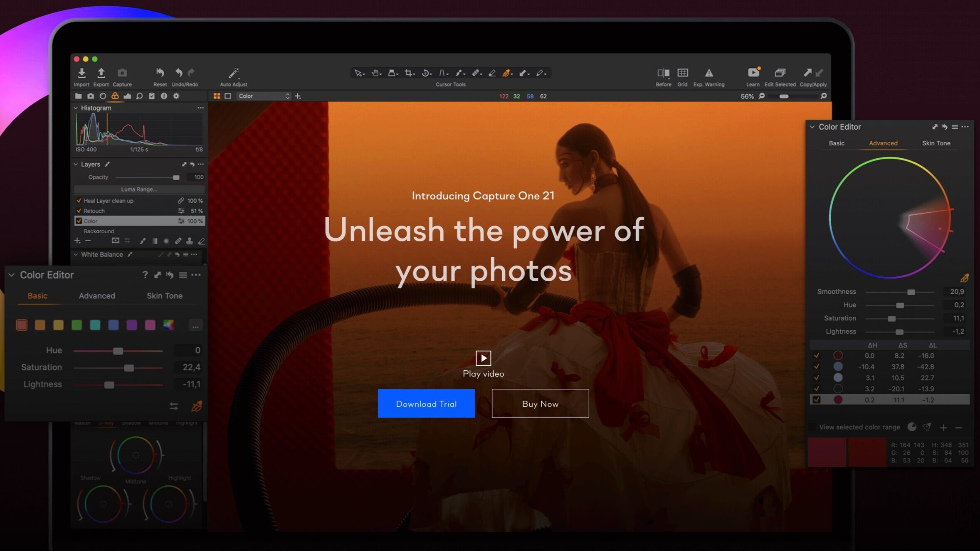Toggle checkbox for the 0.2 11.1 -1.2 row
The width and height of the screenshot is (980, 551).
817,400
